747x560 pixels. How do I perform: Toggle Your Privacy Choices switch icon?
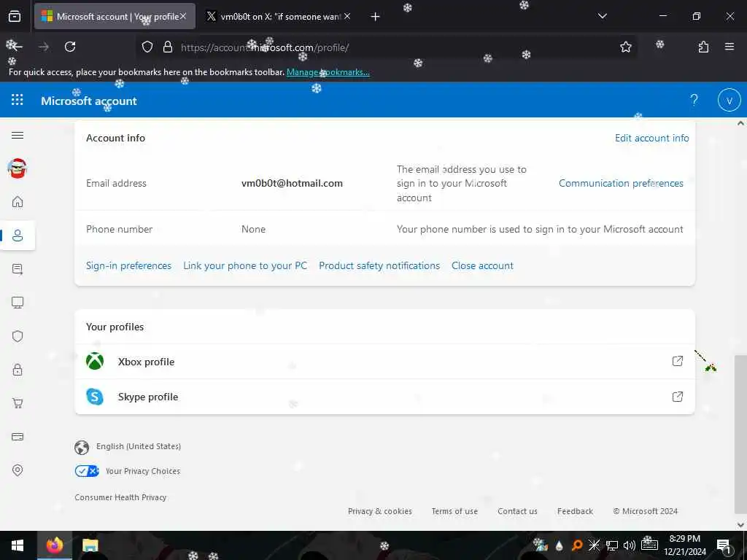(x=87, y=471)
